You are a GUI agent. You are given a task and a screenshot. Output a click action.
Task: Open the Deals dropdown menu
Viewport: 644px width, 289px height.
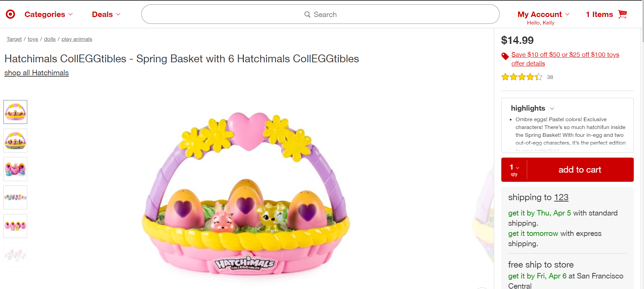point(106,14)
